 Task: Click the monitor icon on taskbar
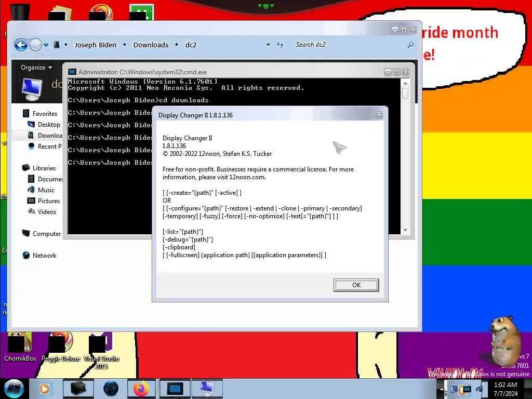tap(207, 389)
